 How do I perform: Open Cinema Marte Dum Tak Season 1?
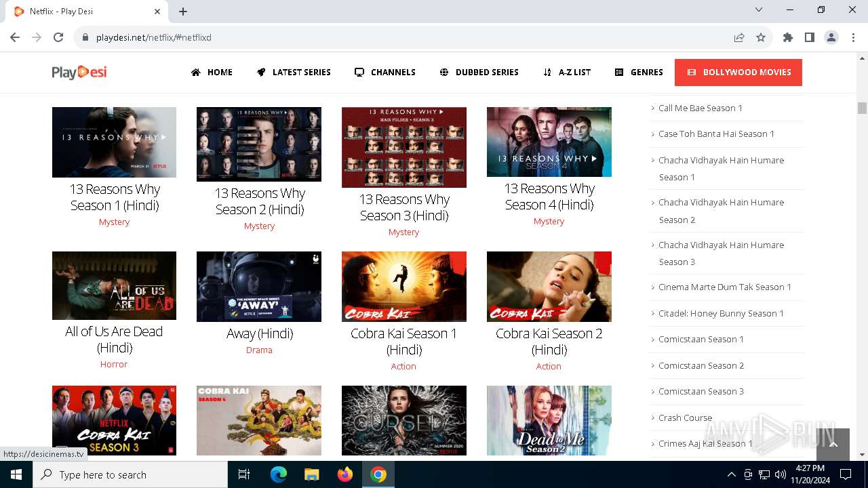(x=725, y=287)
